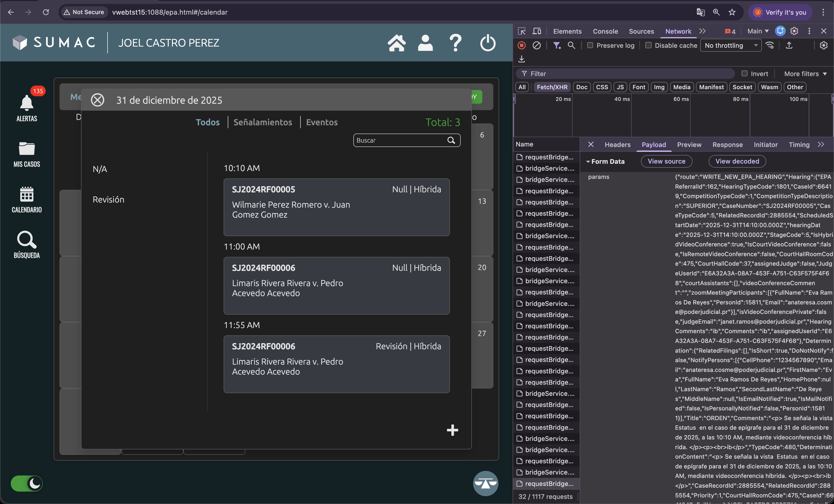Open the user profile icon
Screen dimensions: 834x504
click(425, 43)
